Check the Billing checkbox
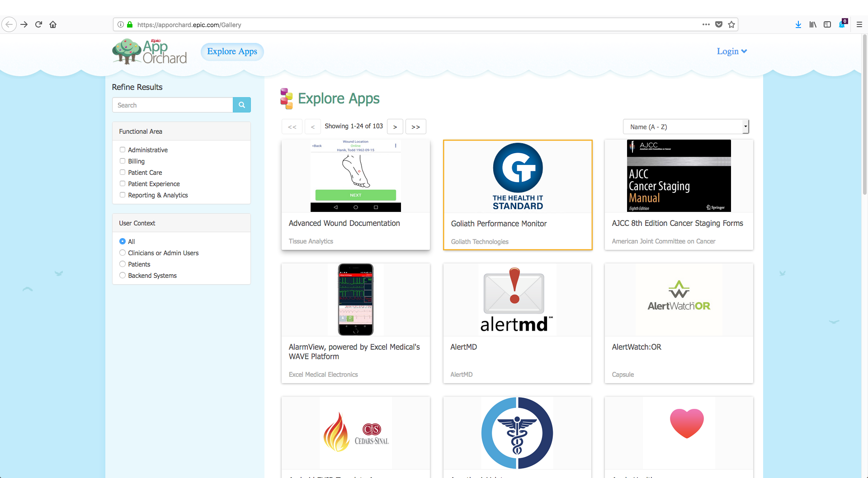This screenshot has height=478, width=868. (x=122, y=161)
